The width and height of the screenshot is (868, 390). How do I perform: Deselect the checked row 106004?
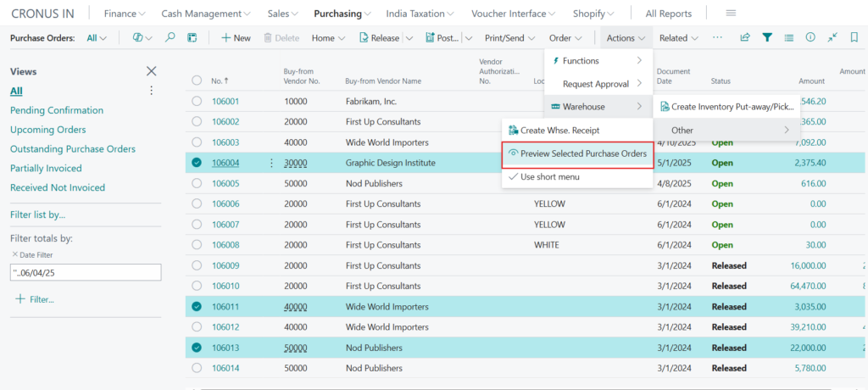click(197, 163)
